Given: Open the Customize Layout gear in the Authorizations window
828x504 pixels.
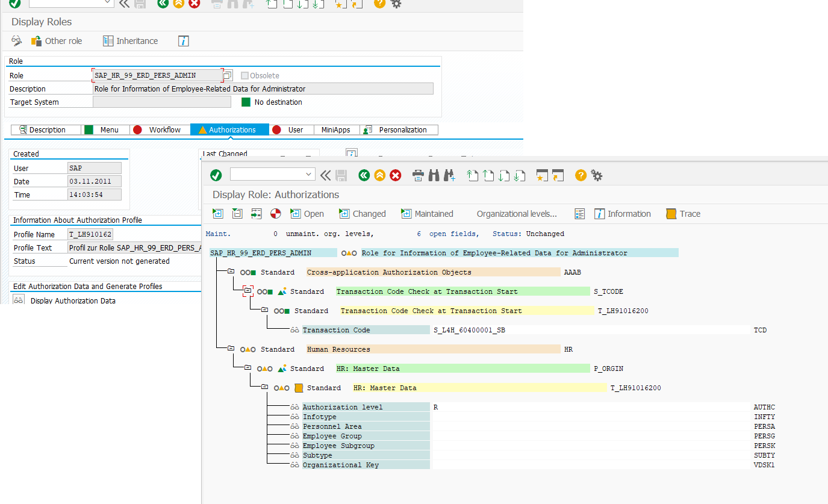Looking at the screenshot, I should [x=597, y=175].
